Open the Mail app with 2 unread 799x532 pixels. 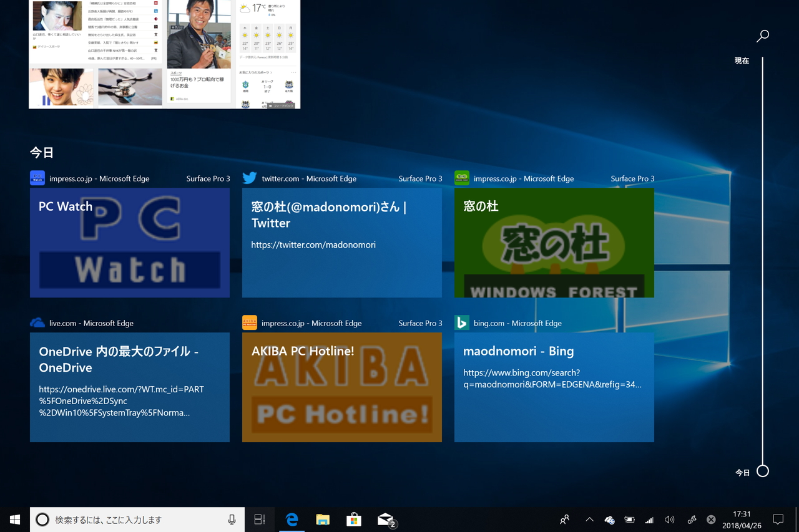386,520
